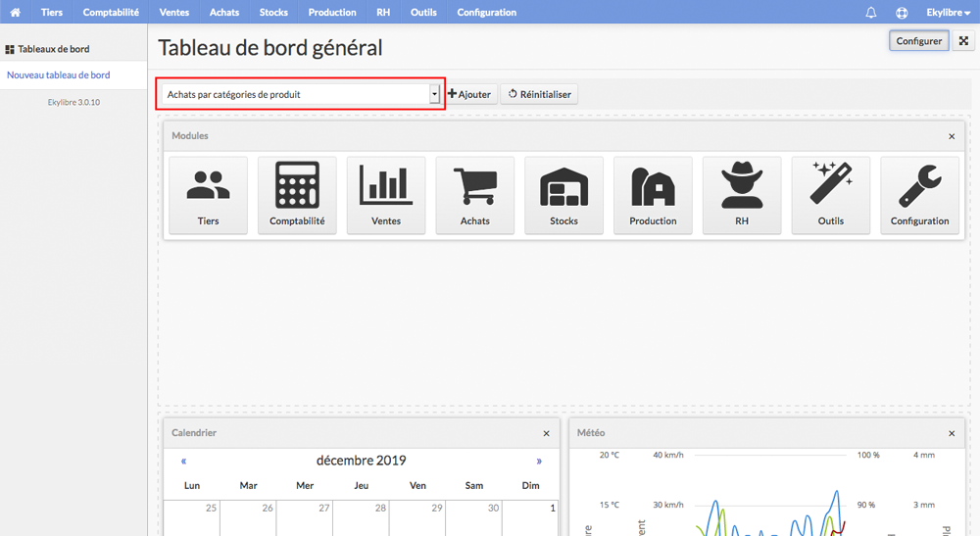Open the Production barn module
Viewport: 980px width, 536px height.
653,196
